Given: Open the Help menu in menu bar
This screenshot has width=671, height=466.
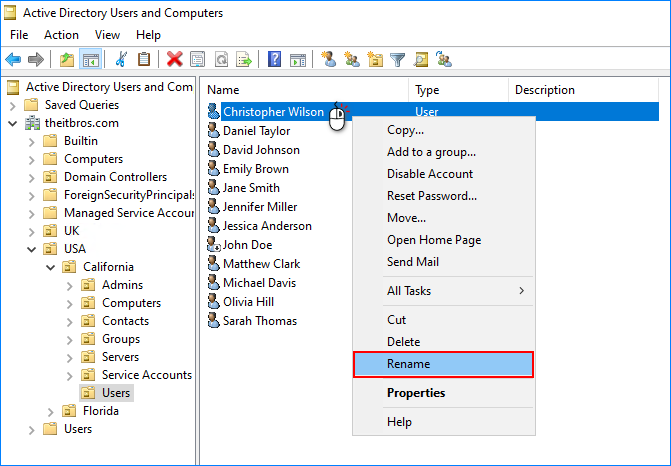Looking at the screenshot, I should (148, 35).
